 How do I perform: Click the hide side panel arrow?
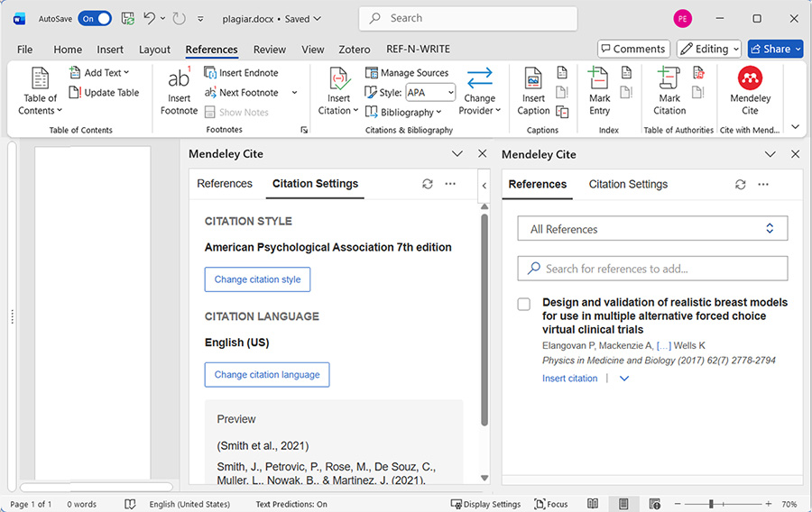pyautogui.click(x=484, y=185)
